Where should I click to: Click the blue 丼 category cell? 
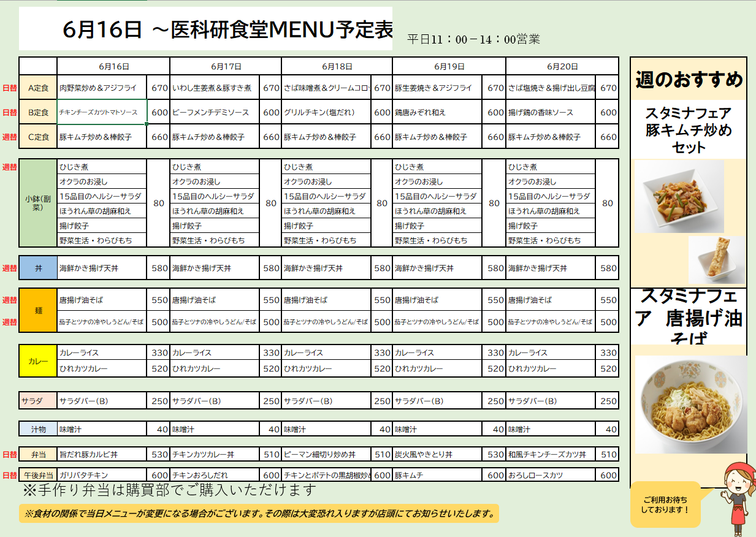(38, 268)
